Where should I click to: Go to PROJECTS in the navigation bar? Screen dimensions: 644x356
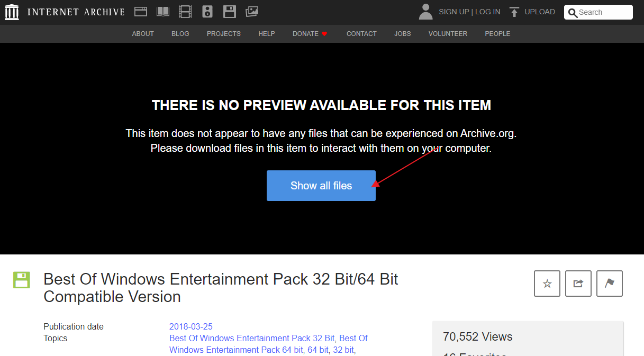224,34
